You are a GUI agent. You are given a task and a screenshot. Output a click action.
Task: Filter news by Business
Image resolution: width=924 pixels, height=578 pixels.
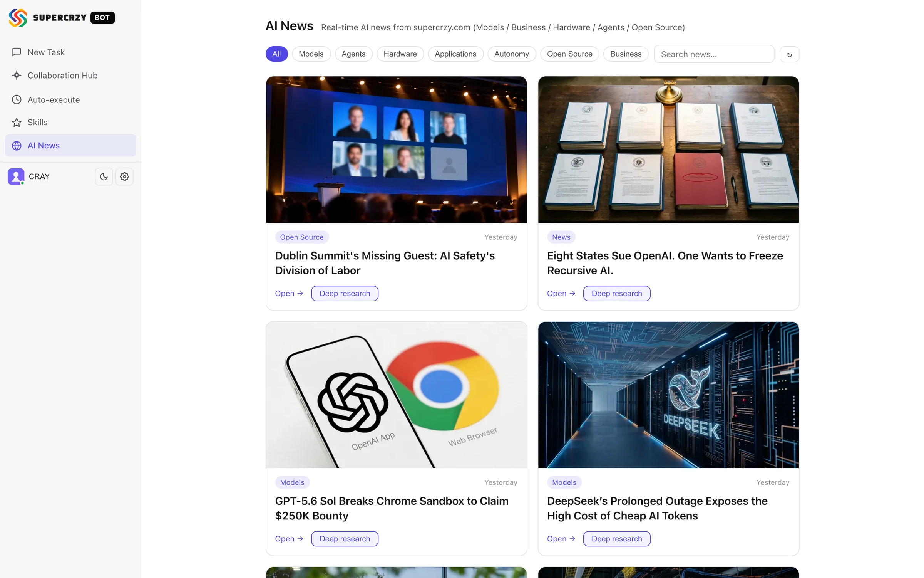tap(626, 54)
